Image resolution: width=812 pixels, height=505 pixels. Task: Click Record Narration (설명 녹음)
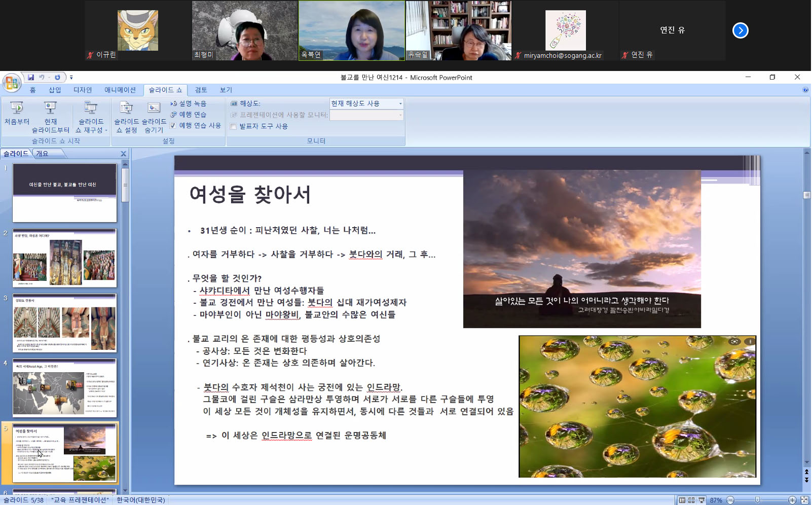pyautogui.click(x=189, y=103)
